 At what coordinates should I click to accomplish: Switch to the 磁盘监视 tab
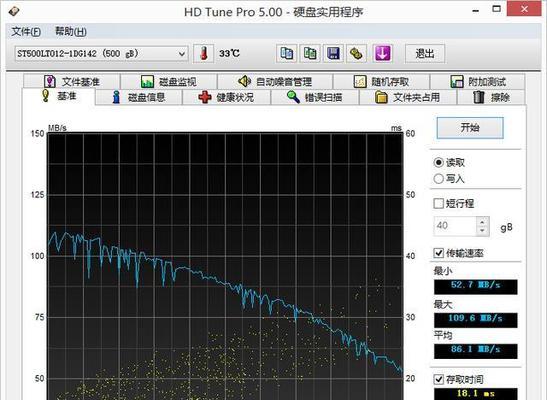pyautogui.click(x=169, y=82)
